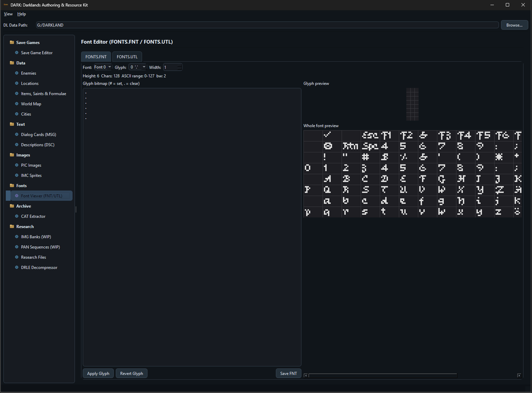Screen dimensions: 532x393
Task: Open the Help menu
Action: pos(21,14)
